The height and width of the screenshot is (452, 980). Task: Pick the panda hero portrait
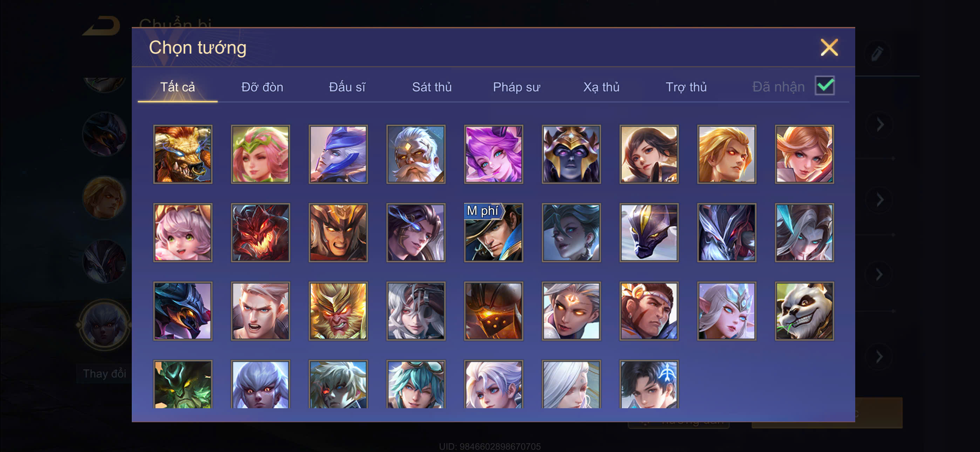click(x=804, y=311)
